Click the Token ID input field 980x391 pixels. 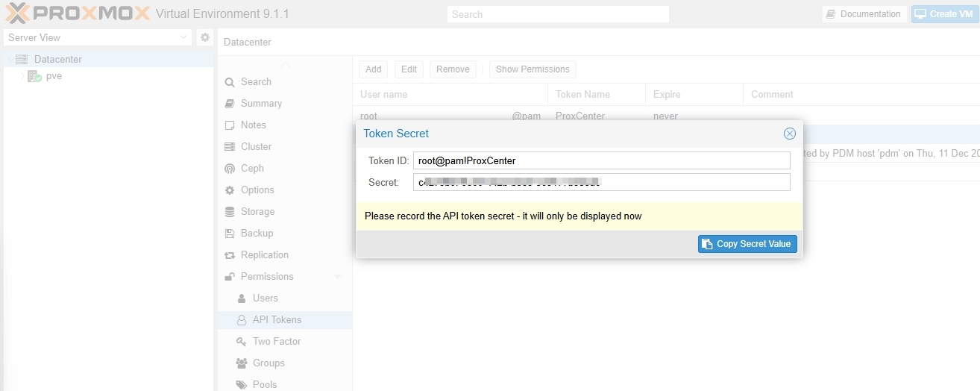(x=601, y=160)
